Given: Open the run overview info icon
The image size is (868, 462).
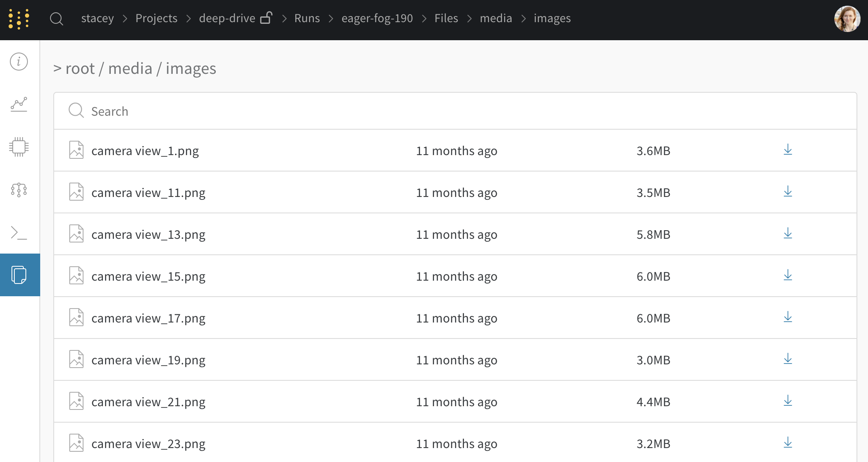Looking at the screenshot, I should [x=19, y=62].
